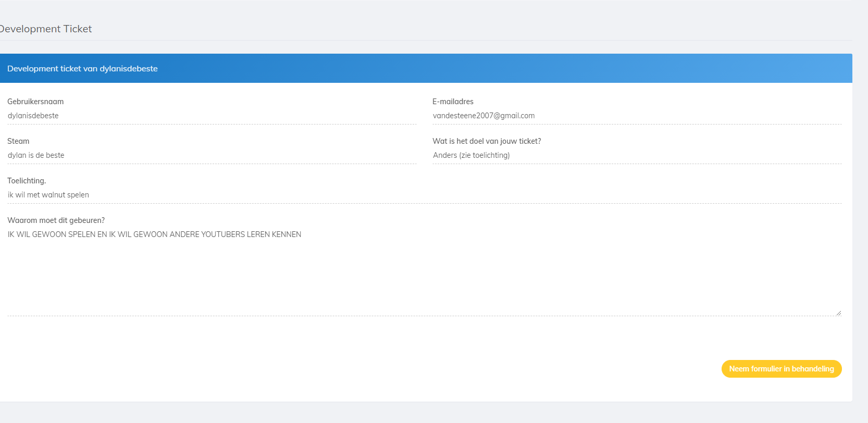Select the Steam name input field
Screen dimensions: 868x423
(212, 155)
